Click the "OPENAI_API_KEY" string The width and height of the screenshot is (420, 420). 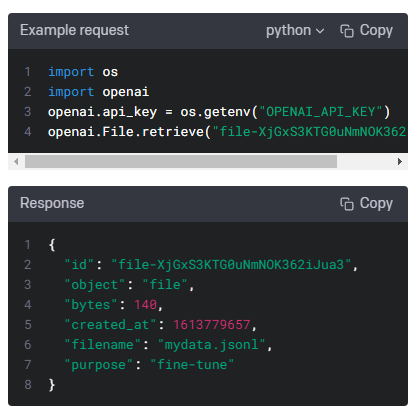pyautogui.click(x=321, y=112)
